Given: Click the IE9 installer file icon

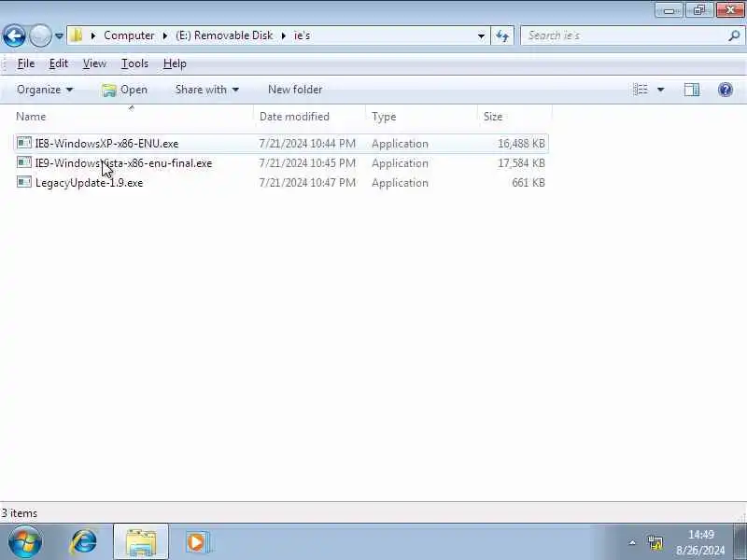Looking at the screenshot, I should [x=24, y=162].
